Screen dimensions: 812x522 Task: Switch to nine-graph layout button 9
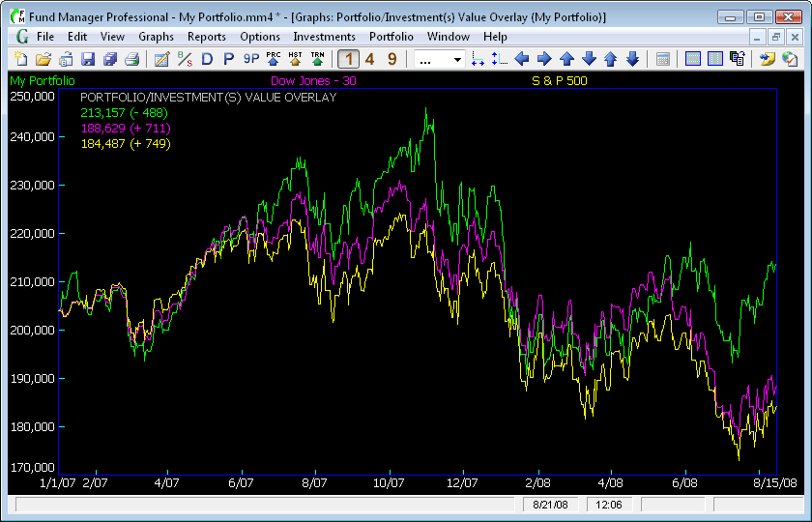coord(392,59)
